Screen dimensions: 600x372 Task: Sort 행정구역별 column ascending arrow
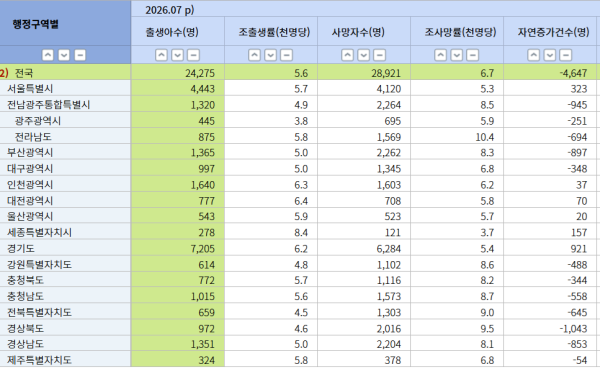(x=47, y=55)
